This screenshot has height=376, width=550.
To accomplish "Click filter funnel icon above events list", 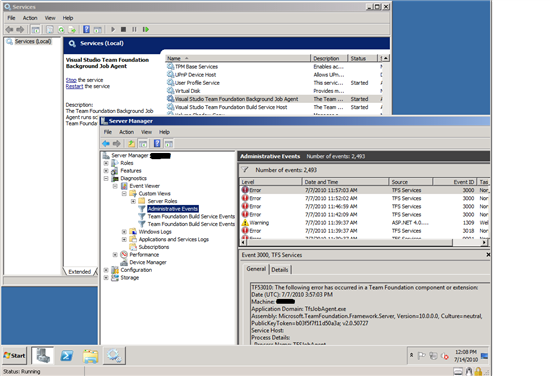I will (245, 170).
